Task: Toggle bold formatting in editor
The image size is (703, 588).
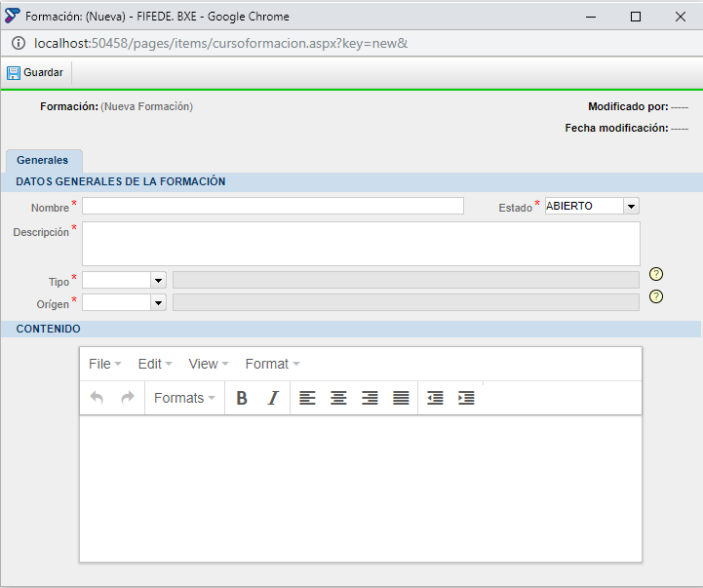Action: click(x=242, y=398)
